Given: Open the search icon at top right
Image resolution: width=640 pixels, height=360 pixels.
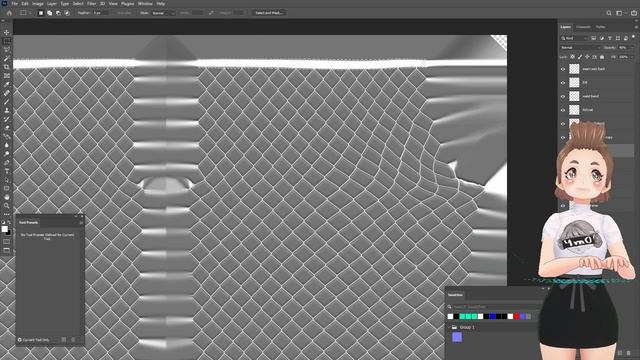Looking at the screenshot, I should (x=609, y=13).
